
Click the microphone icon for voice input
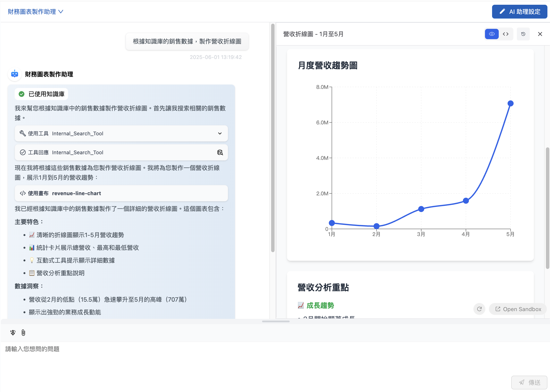(x=13, y=332)
